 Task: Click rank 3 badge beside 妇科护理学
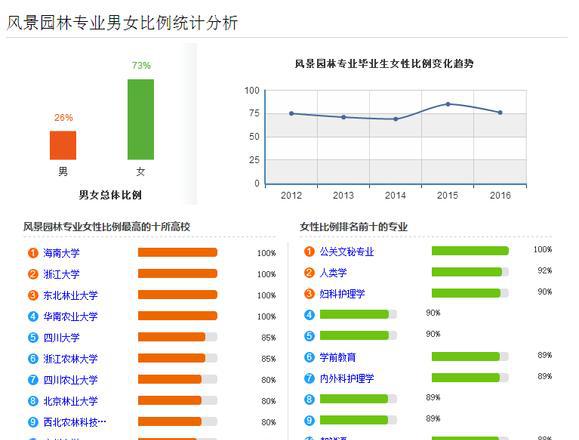pos(309,294)
